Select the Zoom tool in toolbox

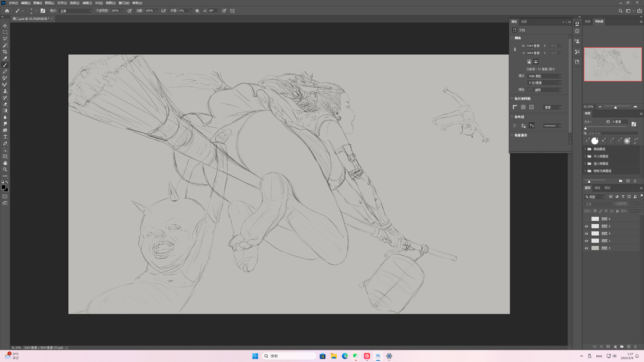click(5, 170)
